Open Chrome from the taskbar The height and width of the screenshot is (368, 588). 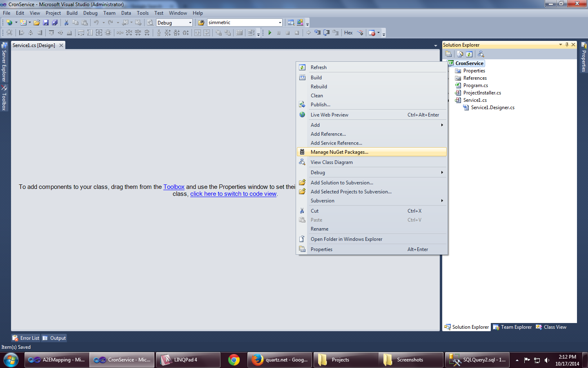[234, 360]
